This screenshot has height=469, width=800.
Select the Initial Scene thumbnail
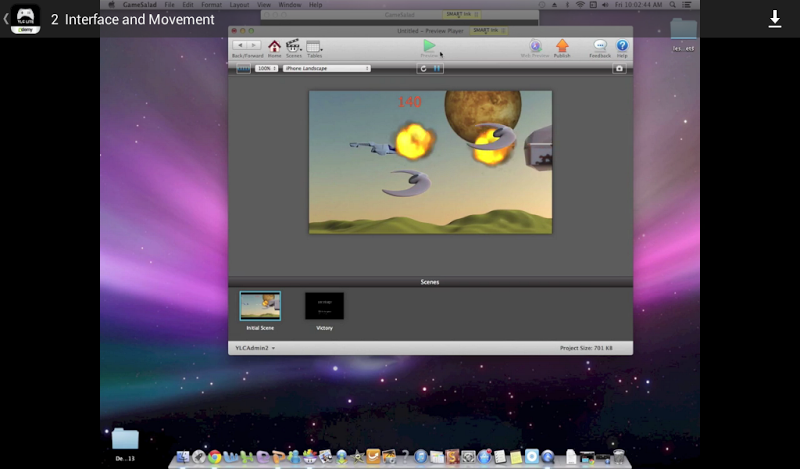[260, 306]
